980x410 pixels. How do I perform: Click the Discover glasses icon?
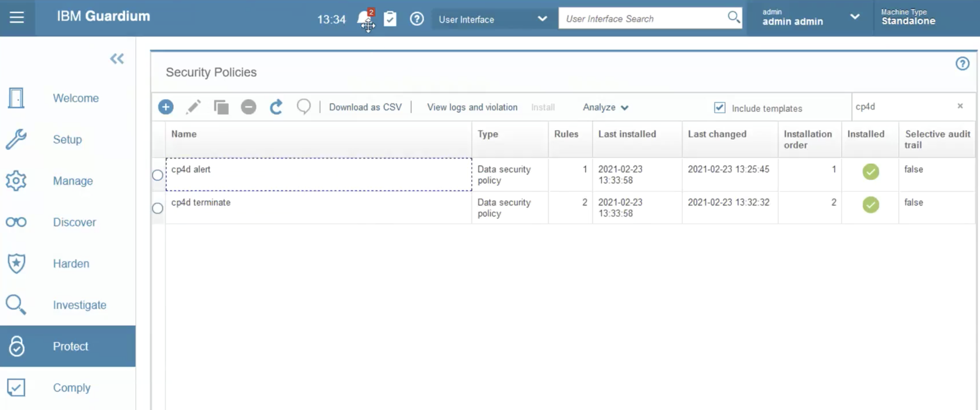click(16, 222)
